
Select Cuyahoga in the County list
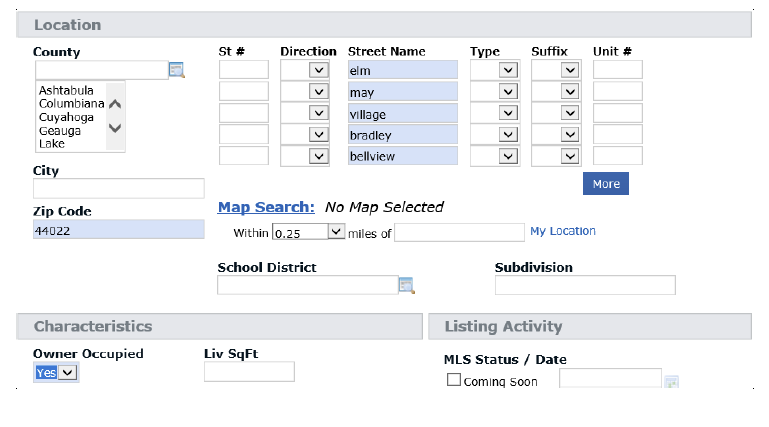click(x=66, y=117)
